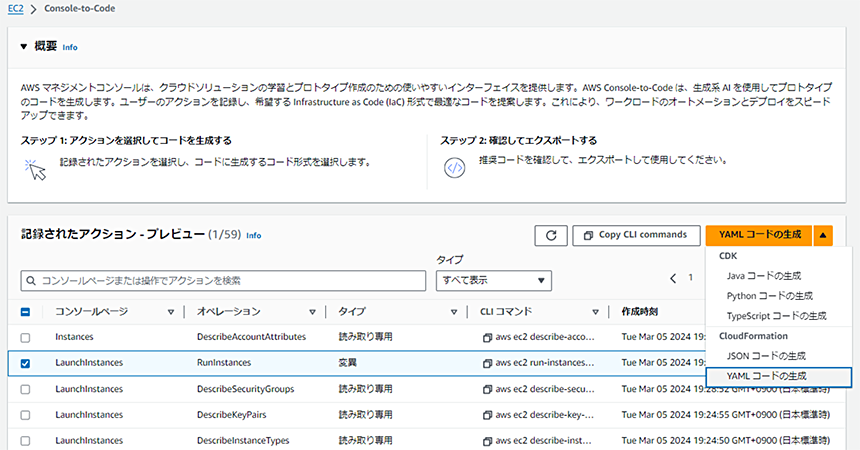Sort by コンソールページ column arrow

[x=171, y=312]
